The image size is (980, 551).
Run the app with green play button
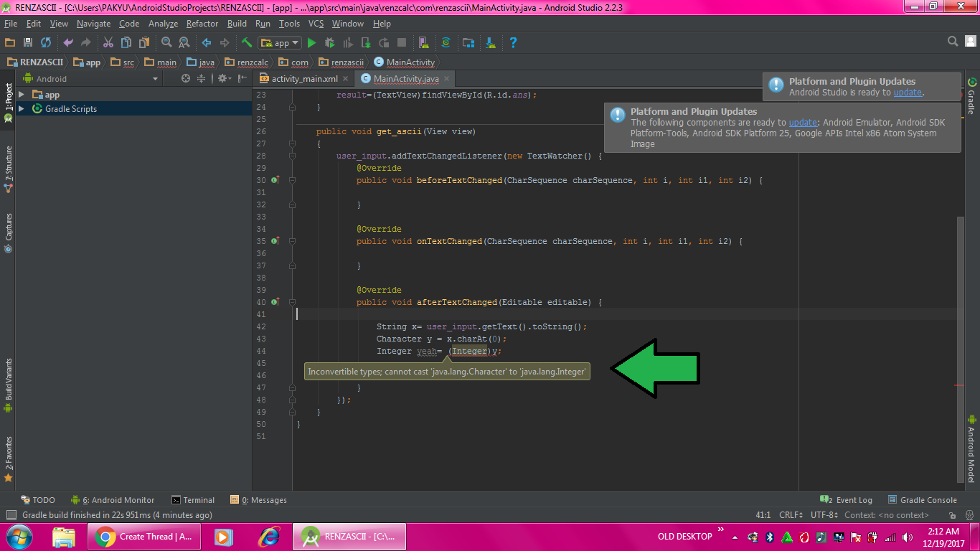coord(313,43)
